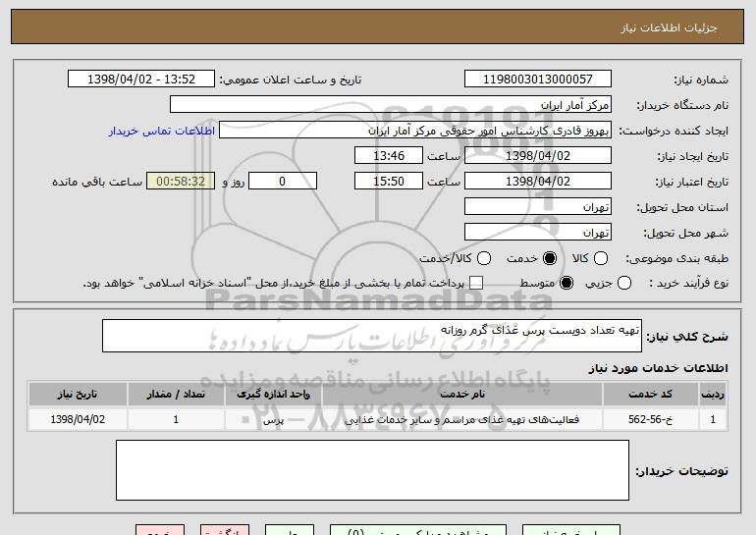Click the جزئیات اطلاعات نیاز header title
The height and width of the screenshot is (535, 756).
(x=669, y=27)
